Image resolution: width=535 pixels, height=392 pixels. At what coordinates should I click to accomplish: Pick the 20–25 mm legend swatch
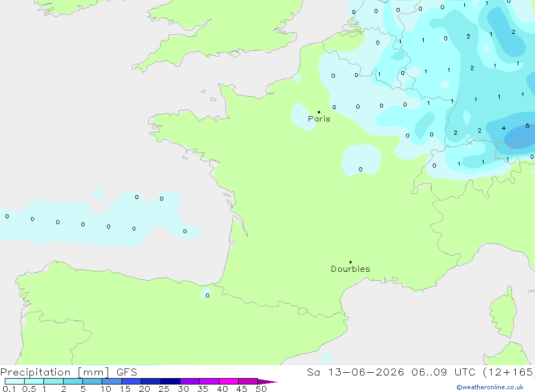pyautogui.click(x=151, y=381)
